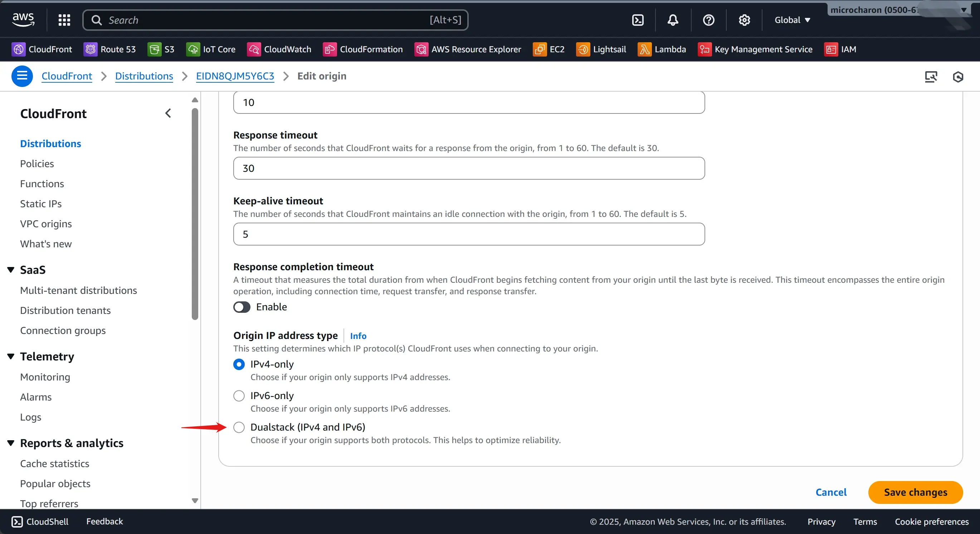This screenshot has width=980, height=534.
Task: Open CloudShell in the footer
Action: pyautogui.click(x=40, y=521)
